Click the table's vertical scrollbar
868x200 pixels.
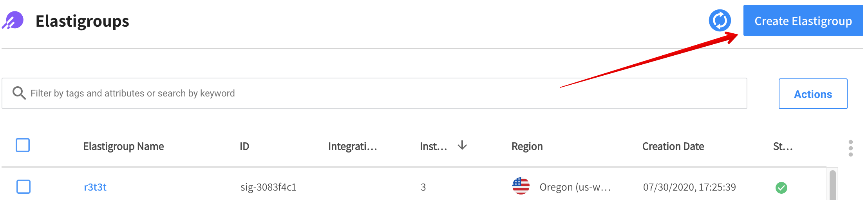[x=833, y=185]
